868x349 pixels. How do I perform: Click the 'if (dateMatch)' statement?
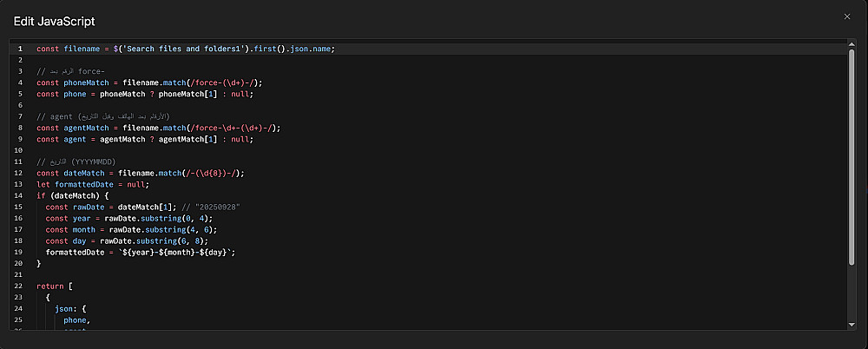[72, 195]
